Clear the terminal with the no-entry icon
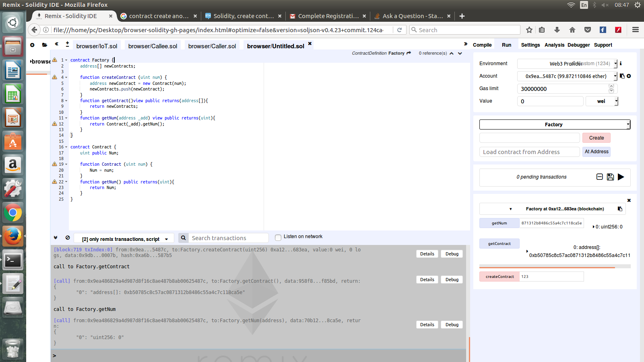Viewport: 644px width, 362px height. pyautogui.click(x=68, y=238)
